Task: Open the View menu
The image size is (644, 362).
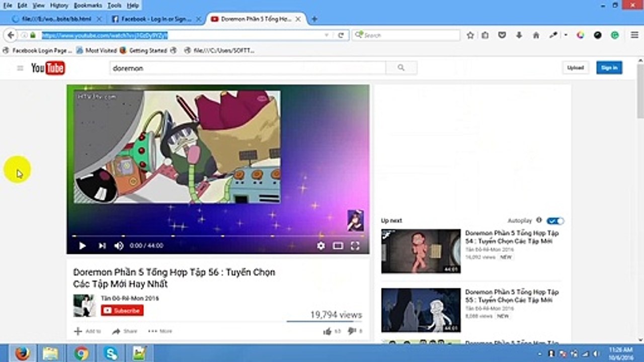Action: coord(39,6)
